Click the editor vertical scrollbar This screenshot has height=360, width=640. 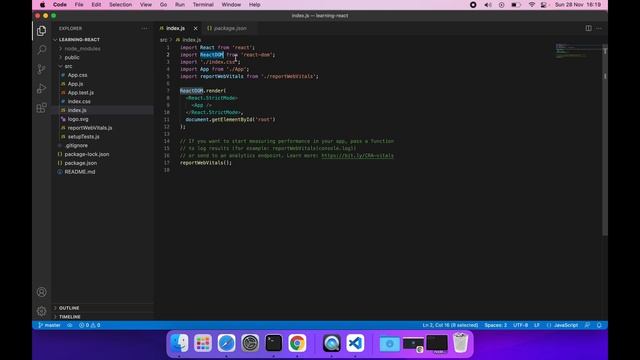coord(605,140)
